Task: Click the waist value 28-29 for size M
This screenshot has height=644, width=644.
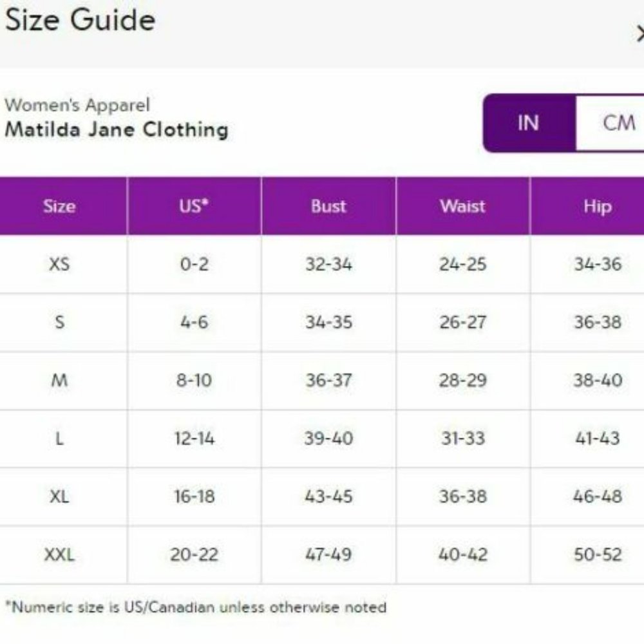Action: pyautogui.click(x=462, y=380)
